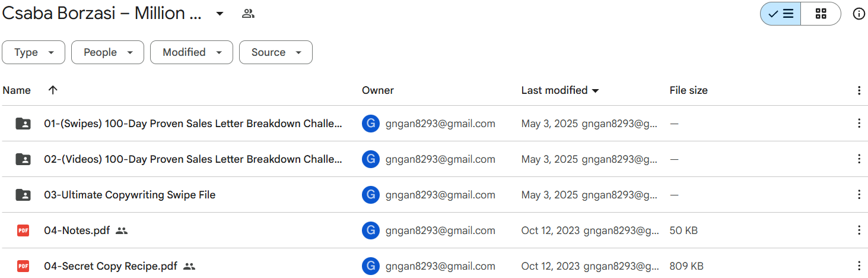Open more actions for 03-Ultimate Copywriting Swipe File
The image size is (868, 278).
(x=859, y=195)
